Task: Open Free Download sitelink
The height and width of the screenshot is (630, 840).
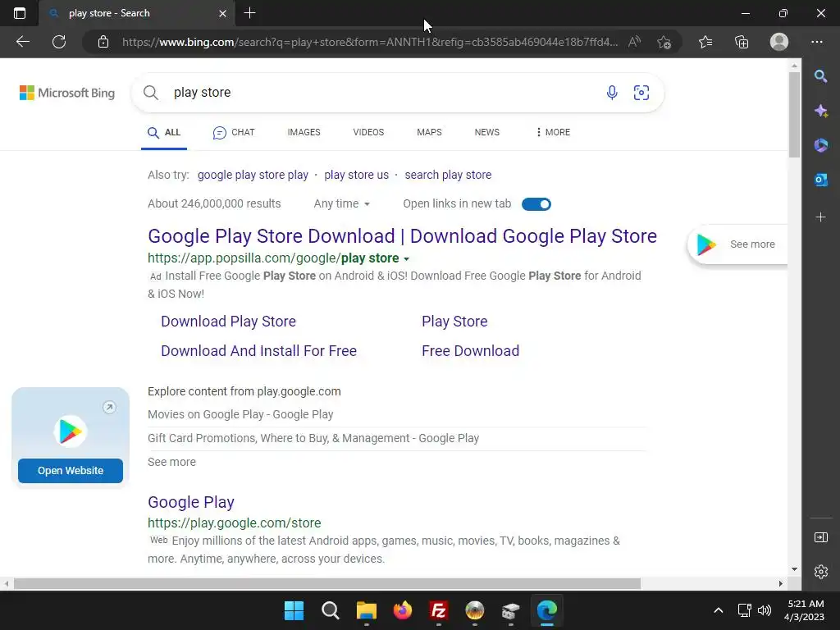Action: click(x=470, y=351)
